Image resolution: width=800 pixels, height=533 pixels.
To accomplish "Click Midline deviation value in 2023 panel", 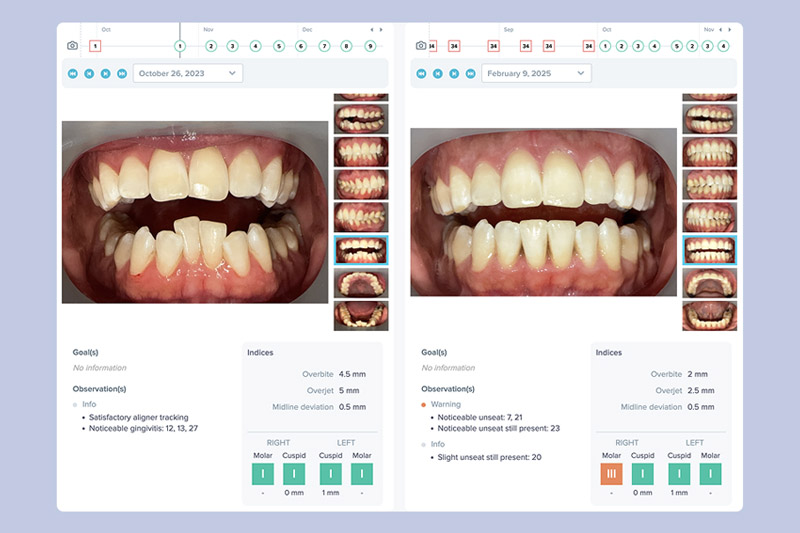I will (x=352, y=407).
